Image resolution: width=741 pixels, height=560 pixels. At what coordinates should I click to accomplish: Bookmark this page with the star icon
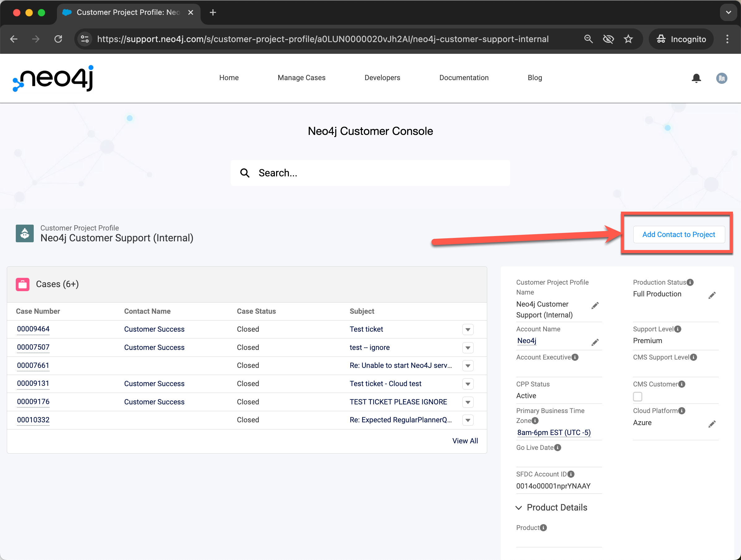point(628,39)
